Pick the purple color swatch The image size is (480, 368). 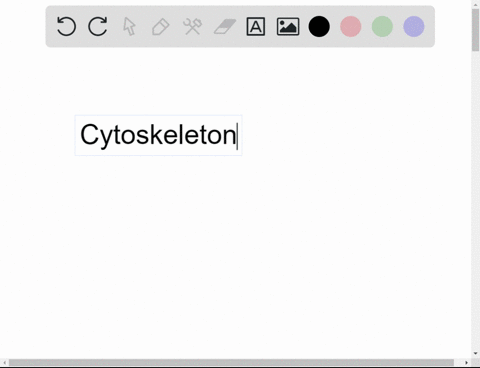414,26
